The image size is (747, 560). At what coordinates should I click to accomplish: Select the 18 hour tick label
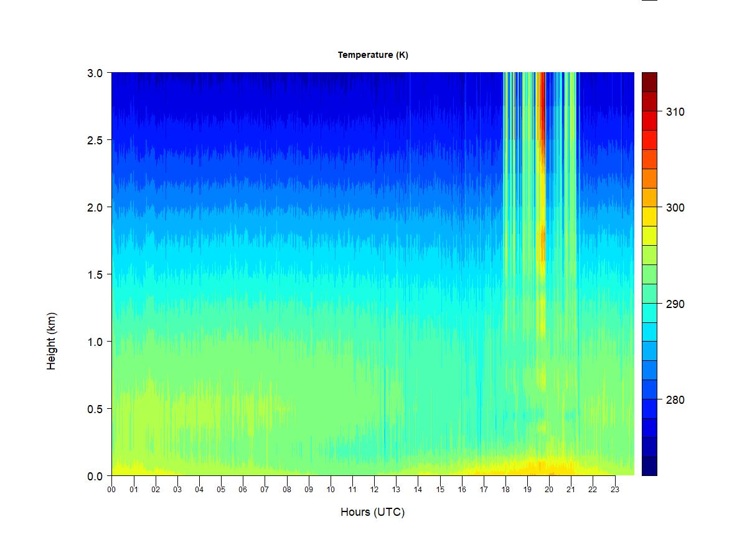click(x=505, y=490)
